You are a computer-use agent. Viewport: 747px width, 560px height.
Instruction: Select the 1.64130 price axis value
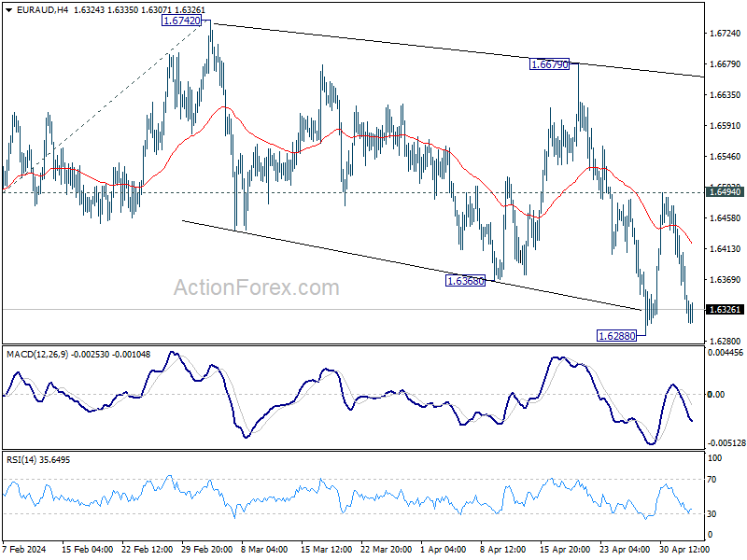click(726, 248)
